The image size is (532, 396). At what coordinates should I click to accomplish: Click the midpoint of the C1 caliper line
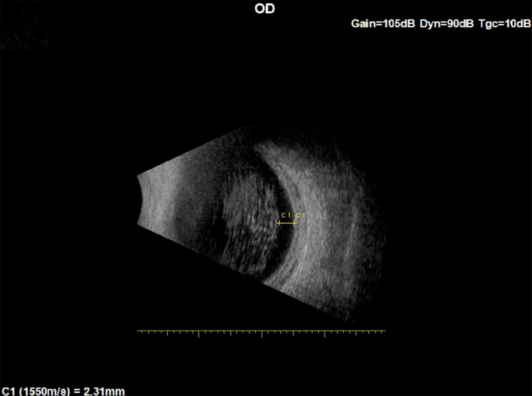tap(286, 223)
